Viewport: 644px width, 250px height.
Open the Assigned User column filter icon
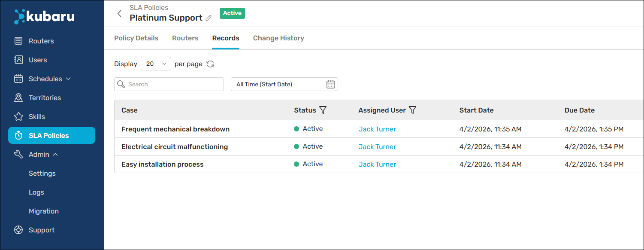[x=412, y=110]
